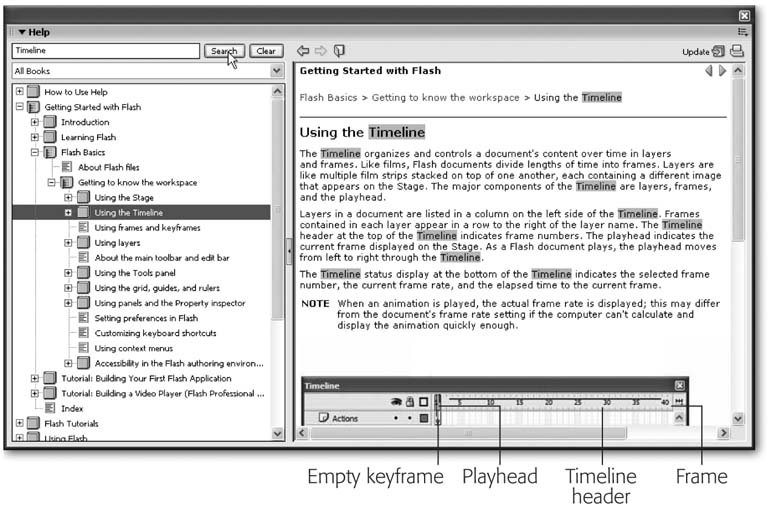Collapse the Help panel title triangle
768x517 pixels.
tap(20, 32)
